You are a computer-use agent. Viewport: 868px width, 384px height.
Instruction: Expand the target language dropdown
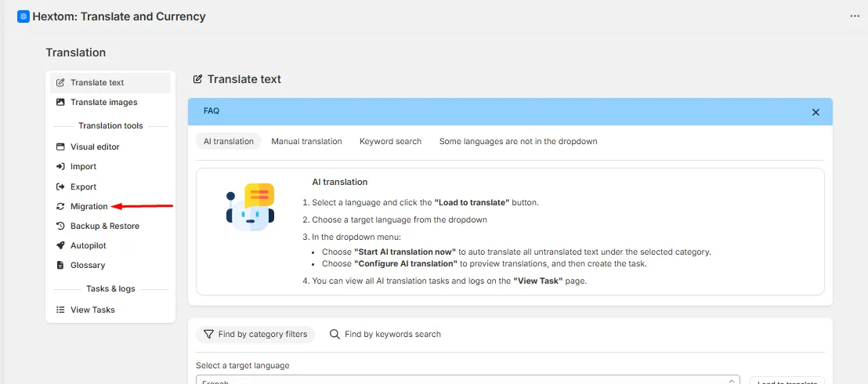pyautogui.click(x=468, y=380)
